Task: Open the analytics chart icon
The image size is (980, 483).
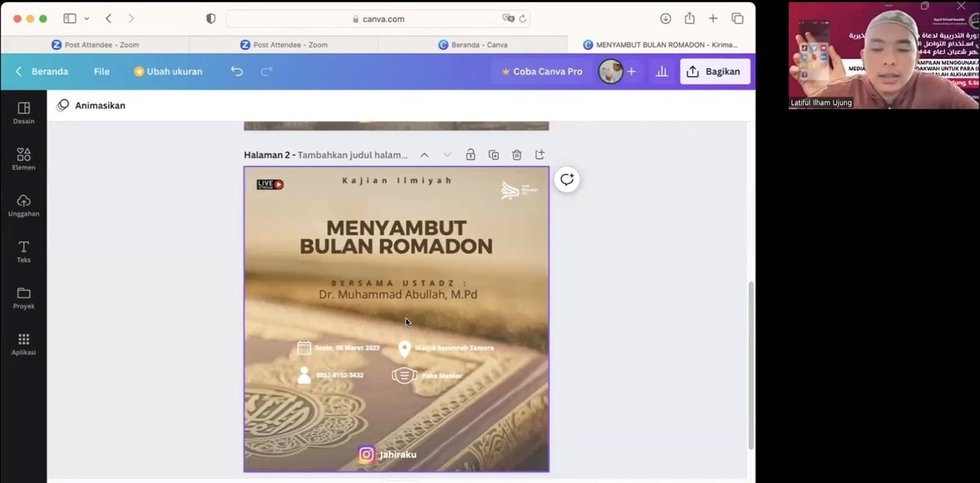Action: coord(662,72)
